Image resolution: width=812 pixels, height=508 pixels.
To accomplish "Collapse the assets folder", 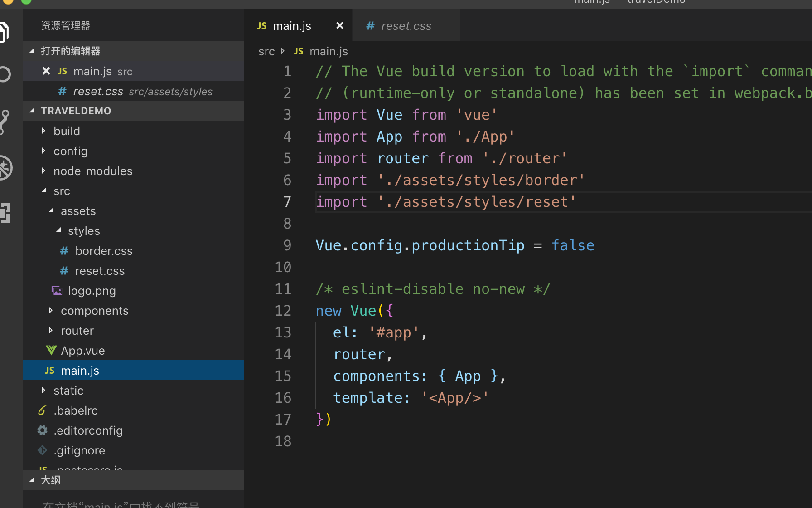I will pyautogui.click(x=51, y=210).
